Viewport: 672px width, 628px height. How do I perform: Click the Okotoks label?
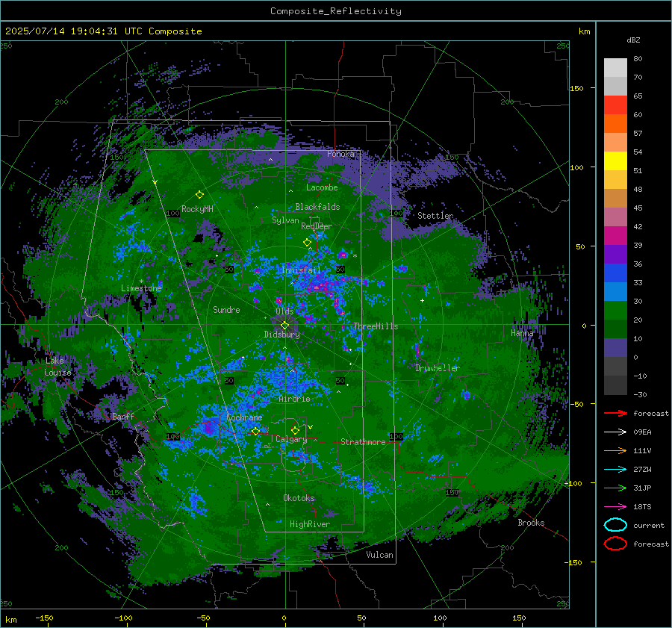[x=299, y=498]
